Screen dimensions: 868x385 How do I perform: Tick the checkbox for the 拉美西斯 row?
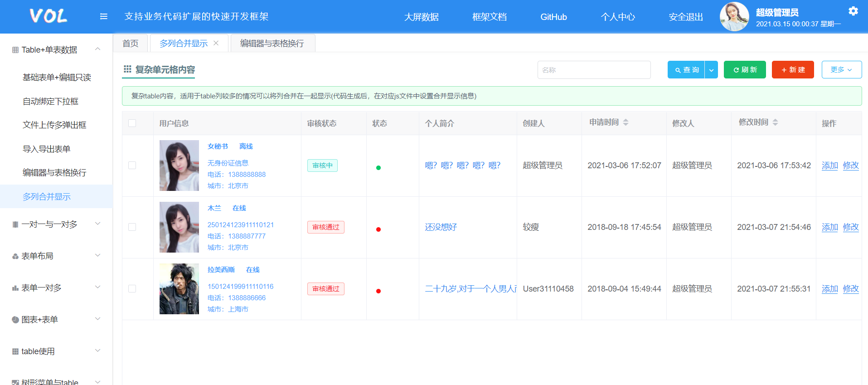(132, 289)
